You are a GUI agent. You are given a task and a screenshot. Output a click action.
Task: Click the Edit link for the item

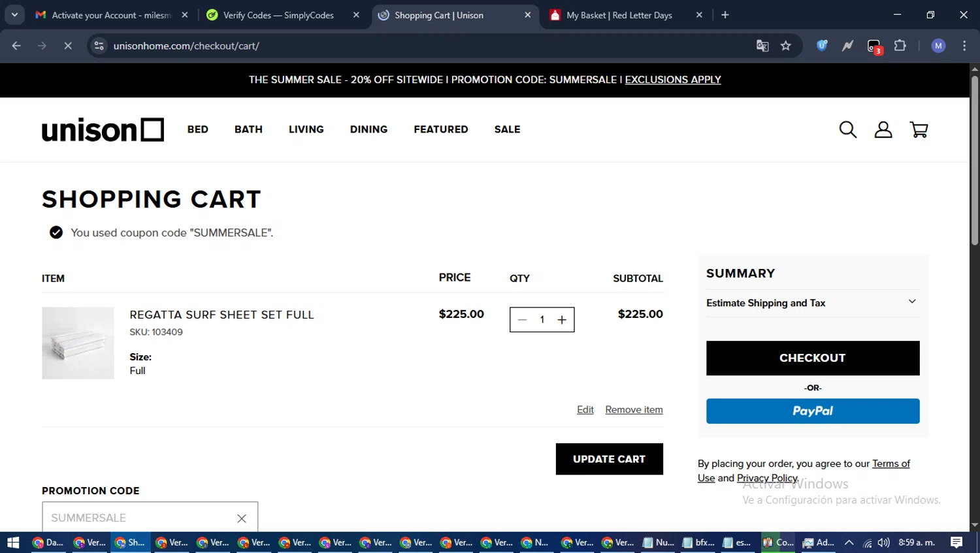585,409
